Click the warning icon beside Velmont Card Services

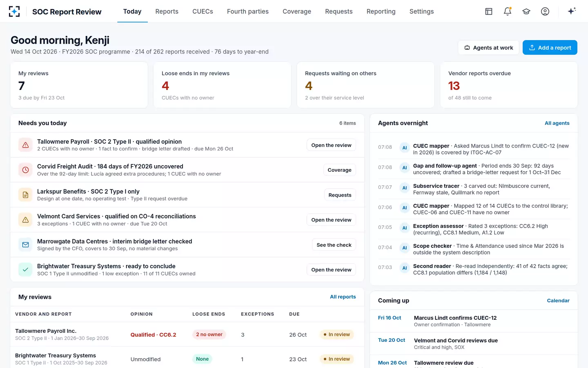tap(25, 220)
